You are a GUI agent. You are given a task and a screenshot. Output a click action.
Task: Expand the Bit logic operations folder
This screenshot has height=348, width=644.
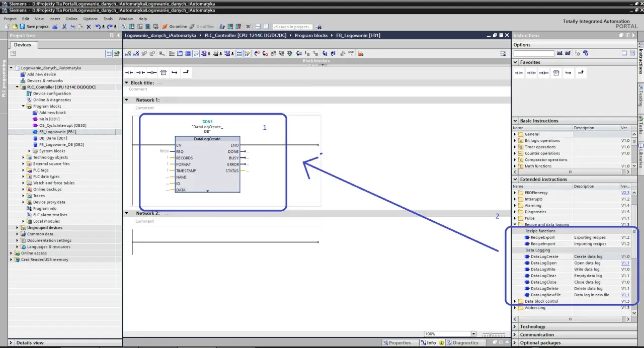click(515, 141)
